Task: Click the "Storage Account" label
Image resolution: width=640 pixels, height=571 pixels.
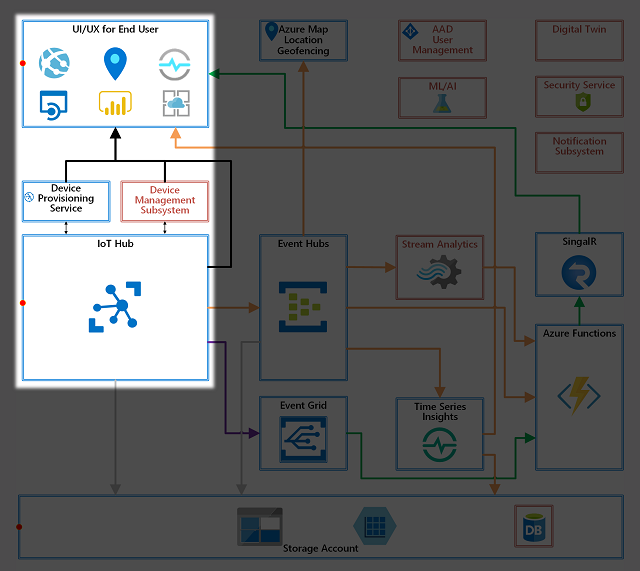Action: tap(320, 549)
